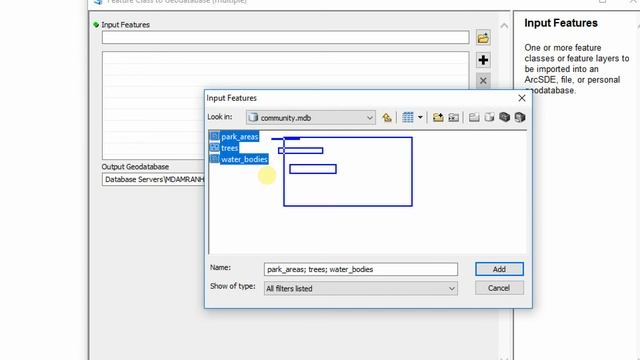640x360 pixels.
Task: Click the Cancel button
Action: click(499, 288)
